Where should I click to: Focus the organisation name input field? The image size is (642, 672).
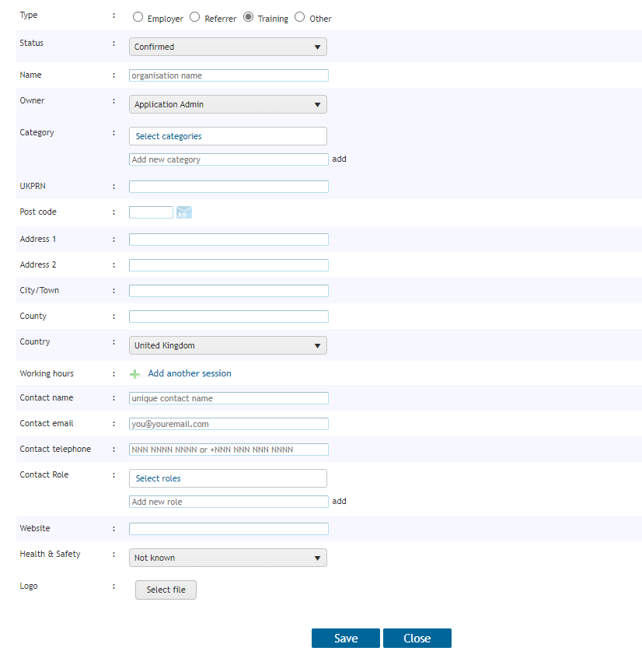click(229, 75)
